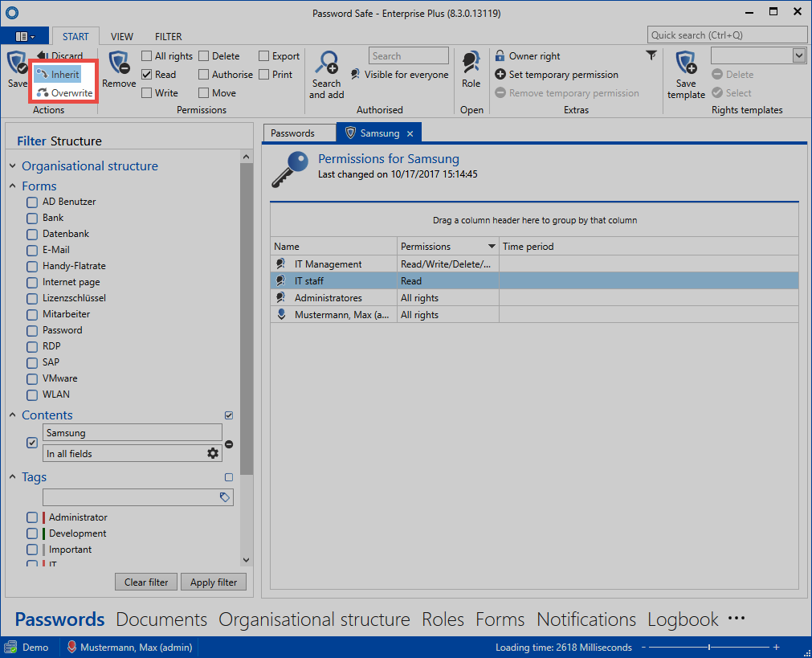Click Visible for everyone

click(399, 75)
